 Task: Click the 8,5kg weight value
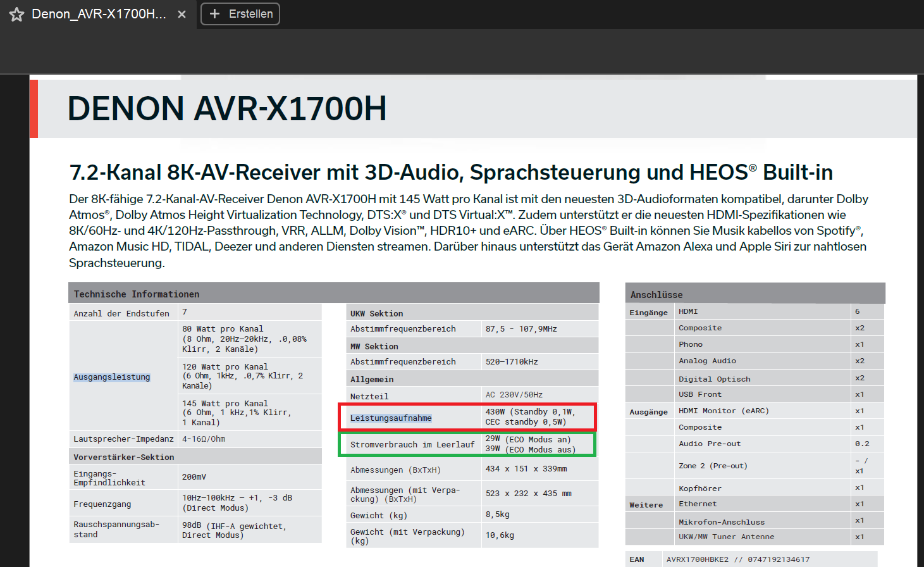[x=498, y=514]
